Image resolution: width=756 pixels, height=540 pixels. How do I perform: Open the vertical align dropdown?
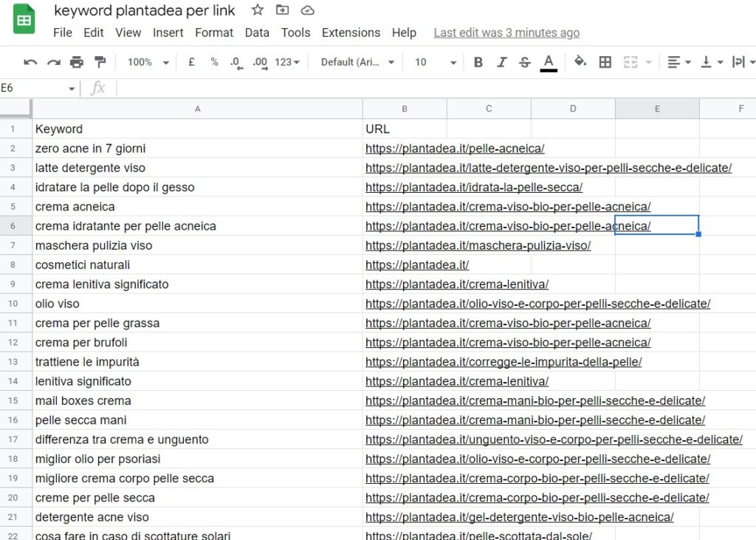[712, 62]
